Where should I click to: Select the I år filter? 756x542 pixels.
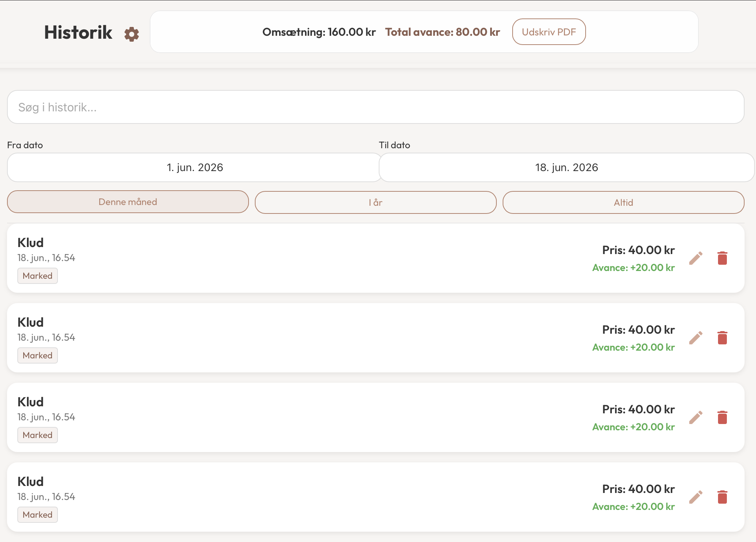375,202
